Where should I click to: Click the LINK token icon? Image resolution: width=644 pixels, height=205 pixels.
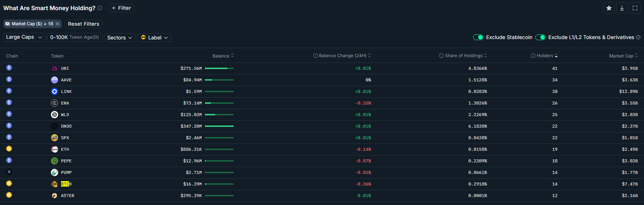click(x=55, y=91)
